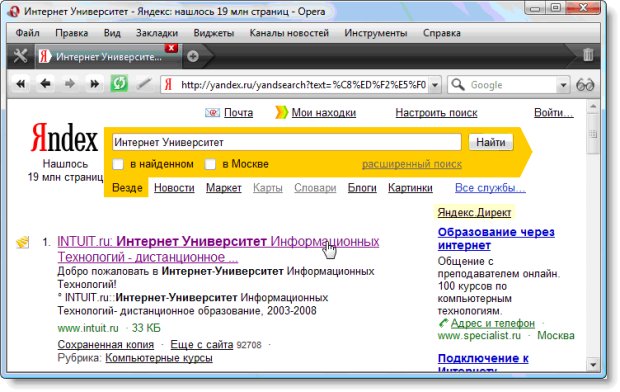Screen dimensions: 620x392
Task: Open a new tab with plus button
Action: click(193, 57)
